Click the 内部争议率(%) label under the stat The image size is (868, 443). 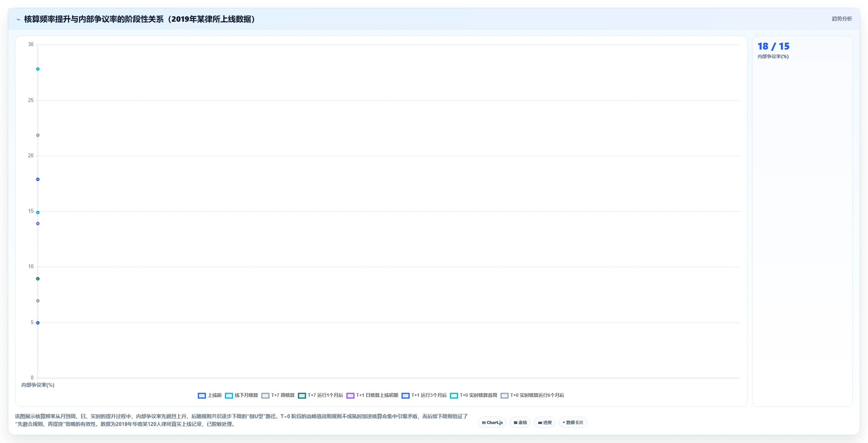point(773,57)
